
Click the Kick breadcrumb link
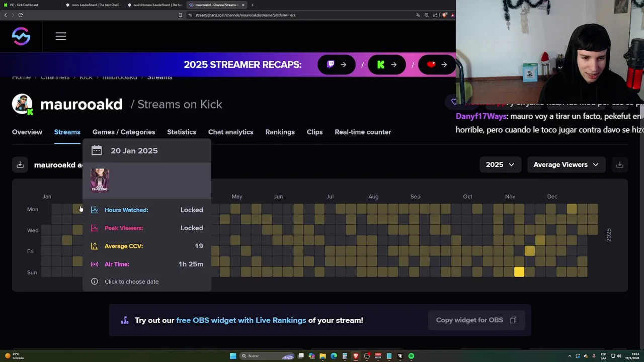[x=86, y=77]
